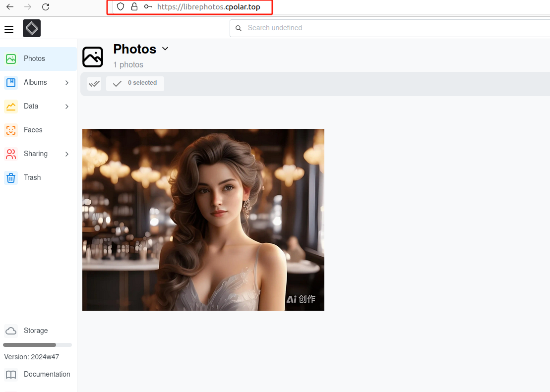Click the orange Faces scan icon

(x=11, y=130)
